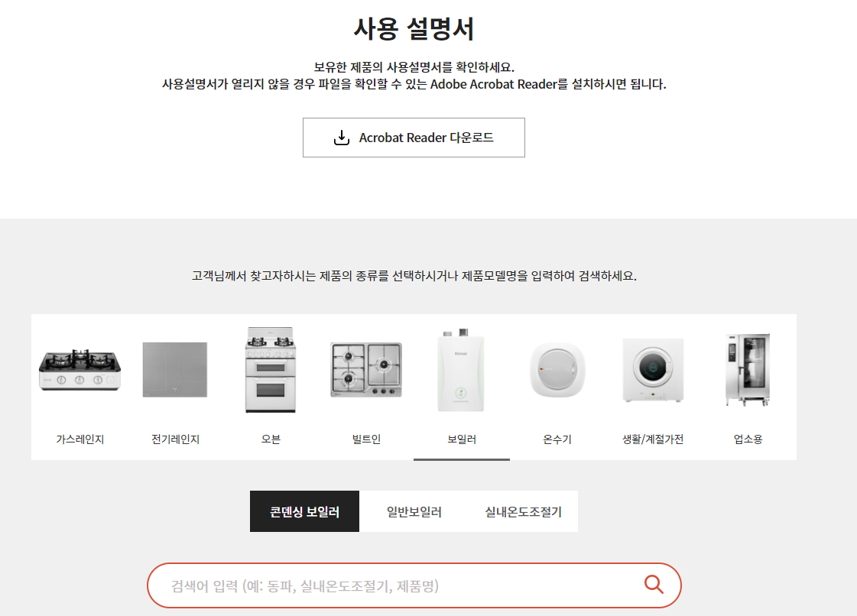Choose the 빌트인 product icon
The image size is (857, 616).
[x=365, y=369]
